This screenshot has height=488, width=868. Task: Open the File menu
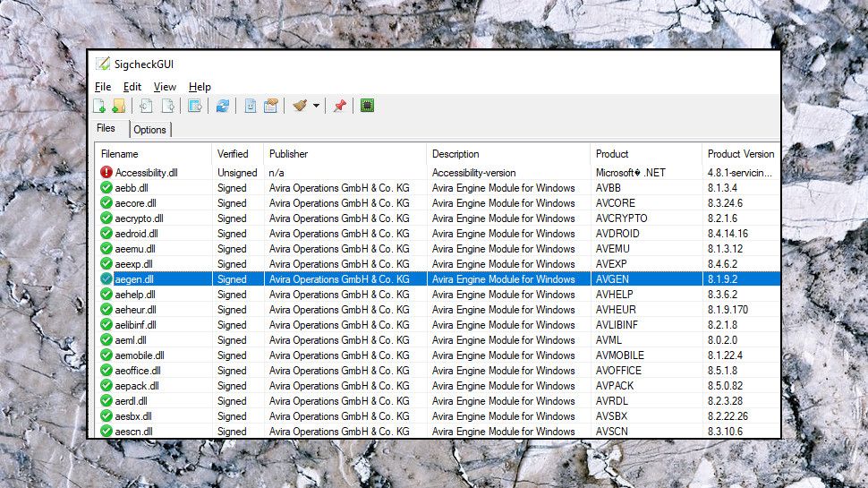coord(103,87)
